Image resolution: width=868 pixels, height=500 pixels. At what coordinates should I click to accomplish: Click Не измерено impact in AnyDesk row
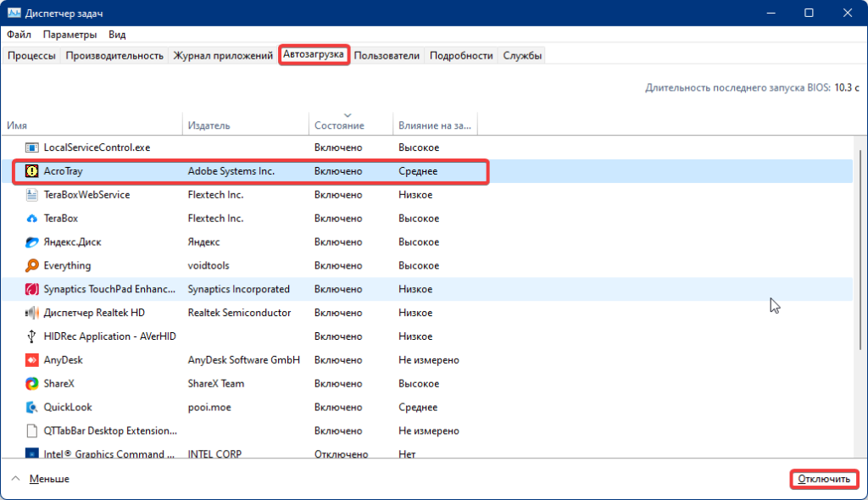point(428,360)
